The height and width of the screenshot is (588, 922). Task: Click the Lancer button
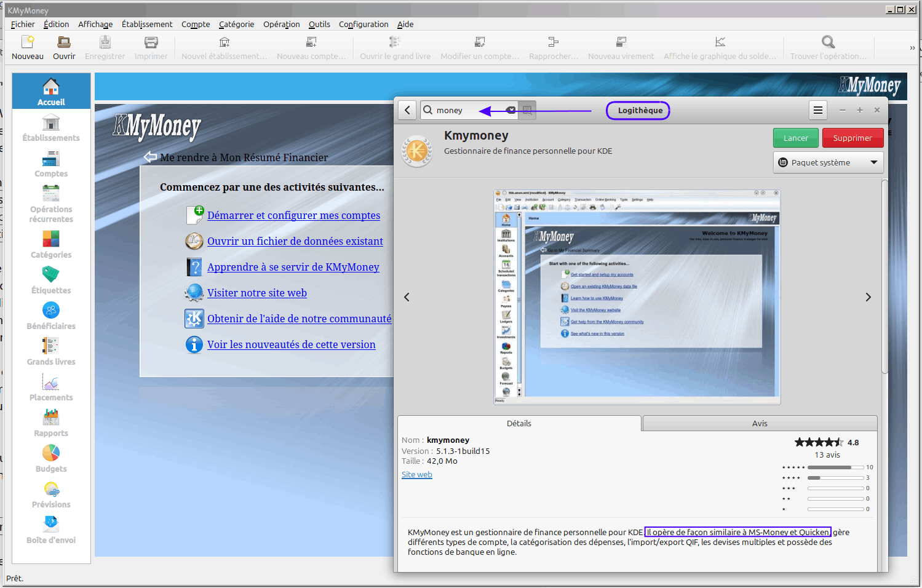click(795, 138)
